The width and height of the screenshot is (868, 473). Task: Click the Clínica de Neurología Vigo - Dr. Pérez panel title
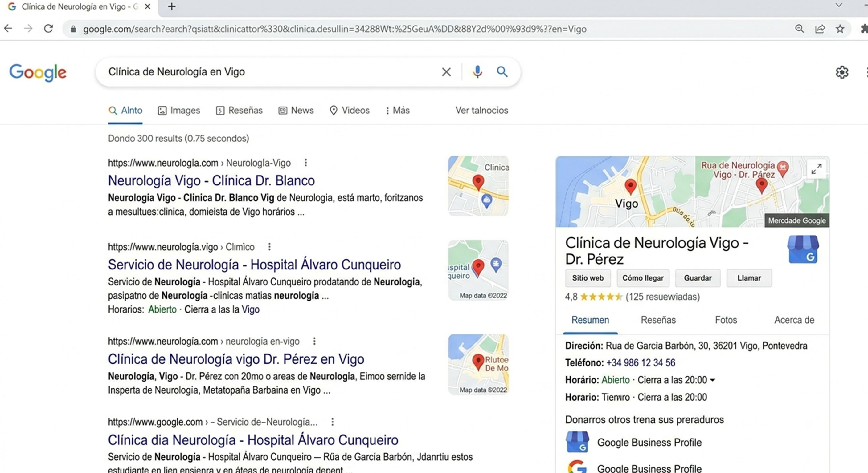tap(657, 251)
